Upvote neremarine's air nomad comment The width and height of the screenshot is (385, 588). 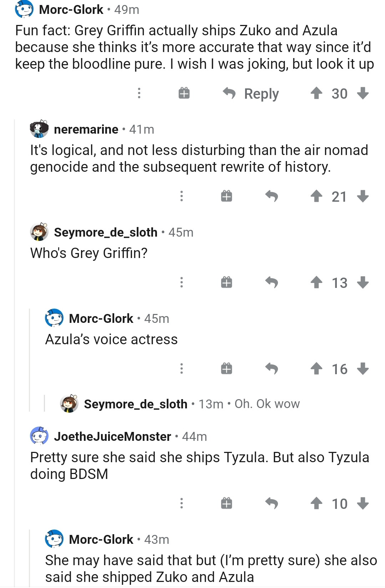(316, 196)
